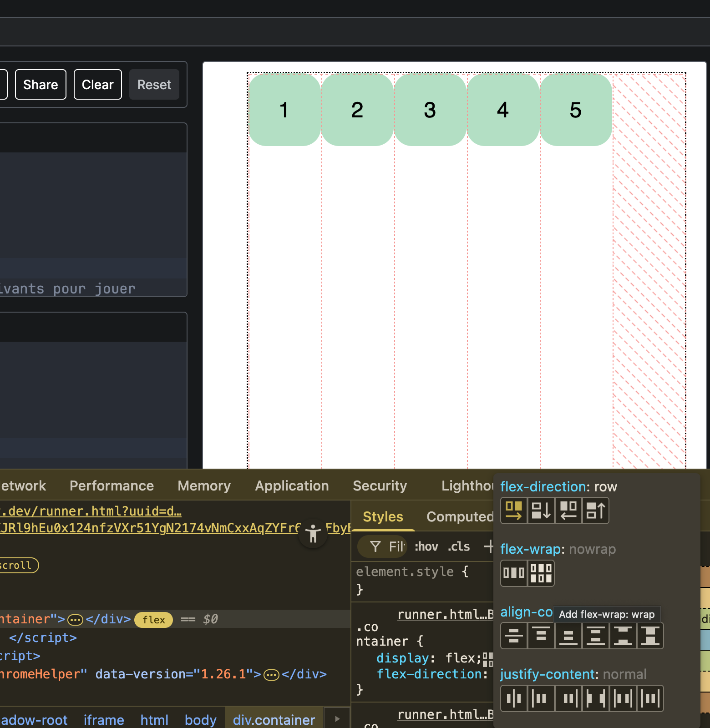Viewport: 710px width, 728px height.
Task: Select flex-wrap nowrap icon
Action: (x=514, y=573)
